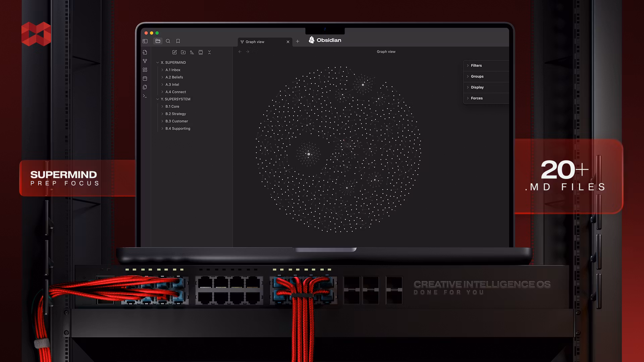Toggle auto-reveal current file
This screenshot has width=644, height=362.
coord(201,52)
